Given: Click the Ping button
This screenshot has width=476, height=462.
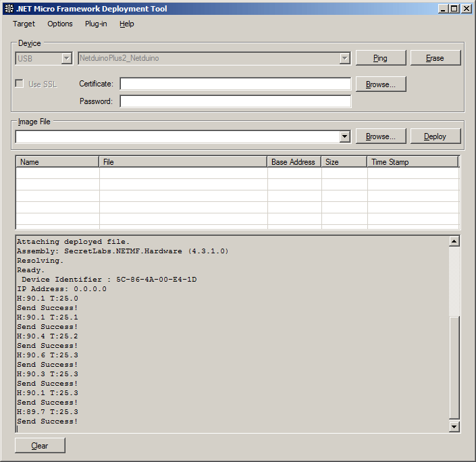Looking at the screenshot, I should (381, 57).
